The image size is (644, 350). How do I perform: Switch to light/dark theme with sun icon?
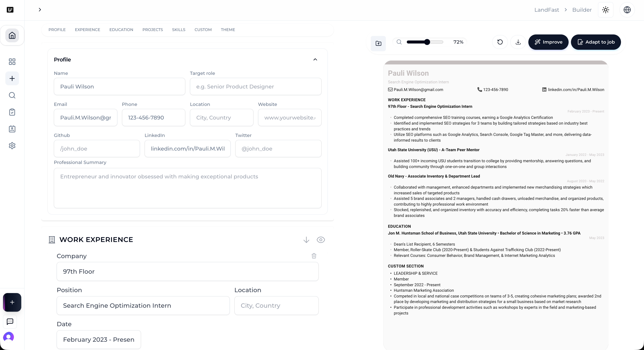pos(605,10)
